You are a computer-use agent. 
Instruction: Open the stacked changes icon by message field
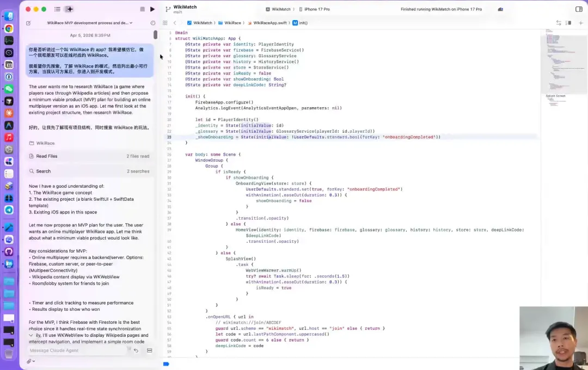(x=150, y=350)
